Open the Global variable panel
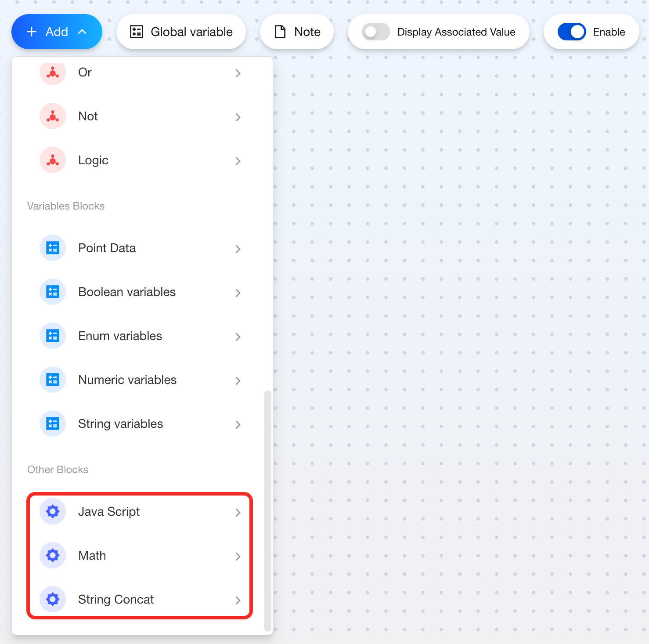Screen dimensions: 649x644 click(x=181, y=32)
